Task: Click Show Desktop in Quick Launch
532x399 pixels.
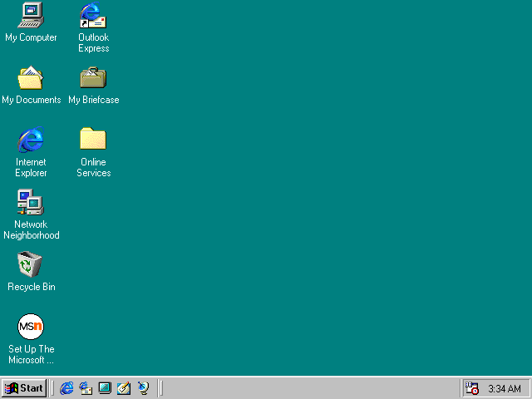Action: point(105,388)
